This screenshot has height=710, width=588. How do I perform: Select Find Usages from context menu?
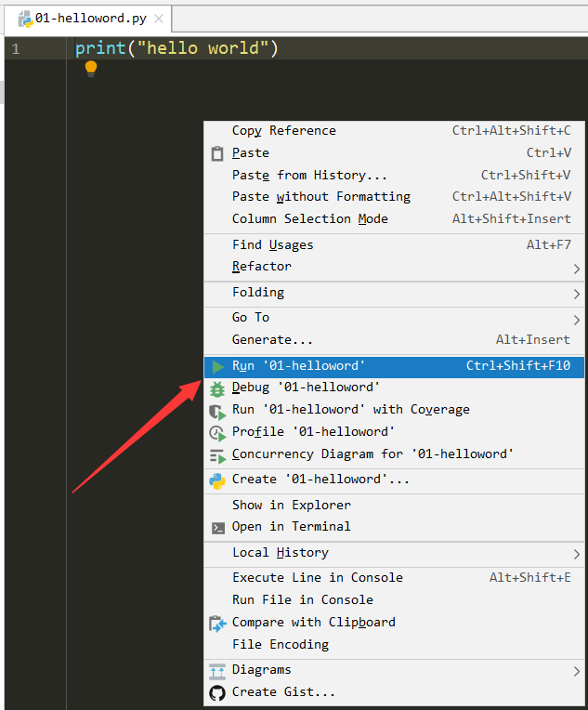coord(273,245)
